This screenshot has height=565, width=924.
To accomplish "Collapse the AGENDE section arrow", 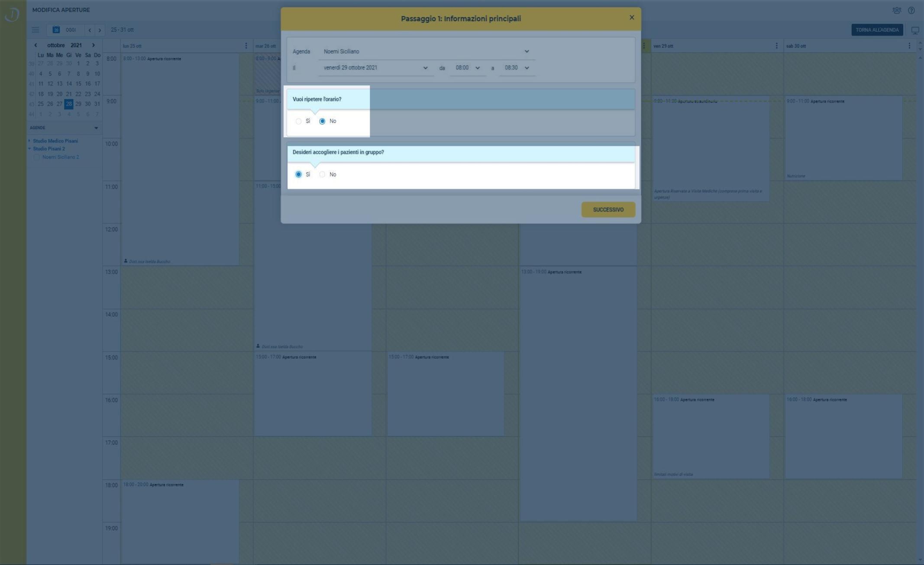I will click(x=96, y=128).
